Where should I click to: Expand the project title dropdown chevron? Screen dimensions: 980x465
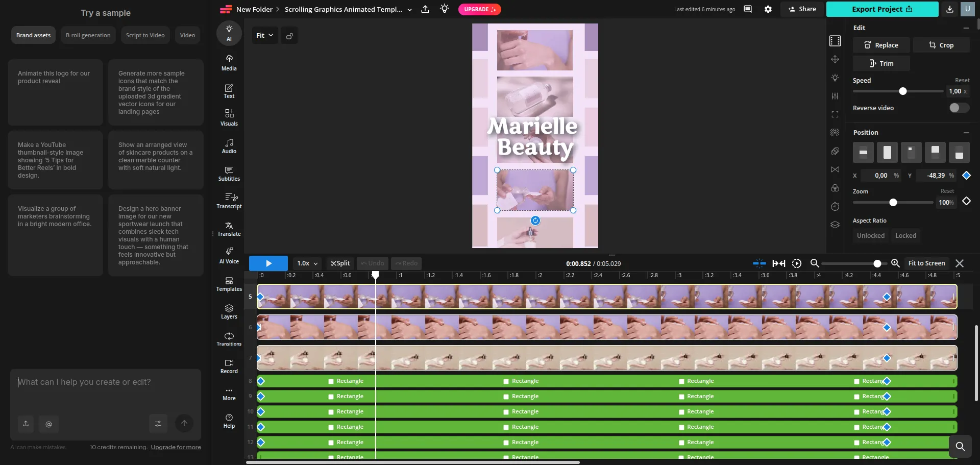click(x=409, y=10)
